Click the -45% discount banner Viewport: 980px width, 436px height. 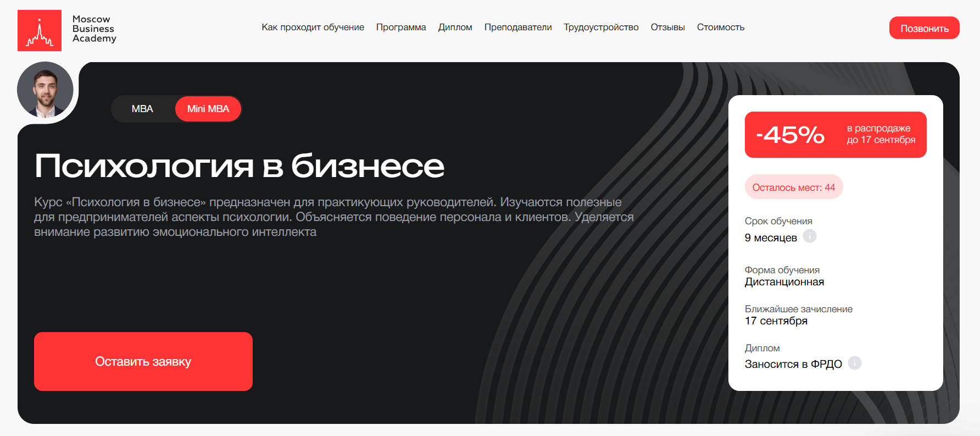pyautogui.click(x=836, y=135)
